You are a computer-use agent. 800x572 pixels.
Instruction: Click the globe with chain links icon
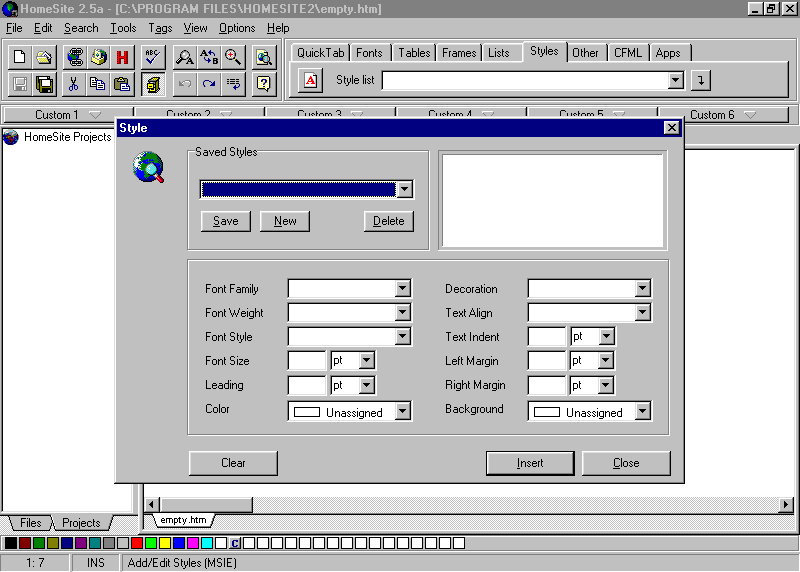74,57
